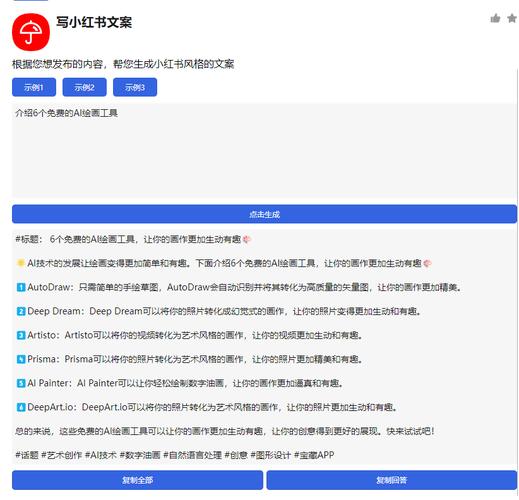Load 示例1 sample prompt

point(34,87)
